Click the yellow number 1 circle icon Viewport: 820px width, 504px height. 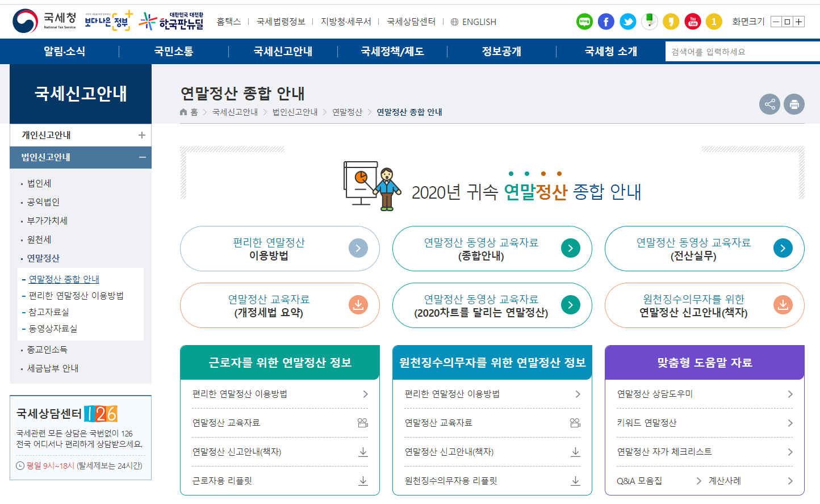[x=714, y=22]
